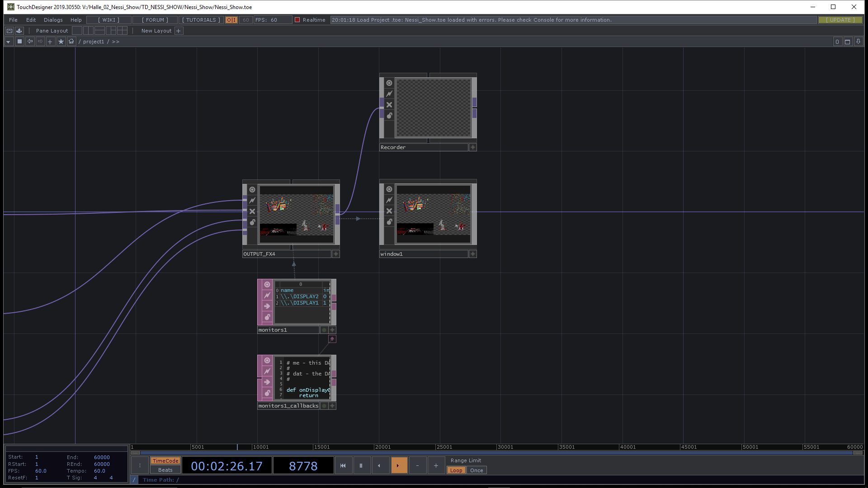Open the Dialogs menu
This screenshot has height=488, width=868.
[53, 20]
